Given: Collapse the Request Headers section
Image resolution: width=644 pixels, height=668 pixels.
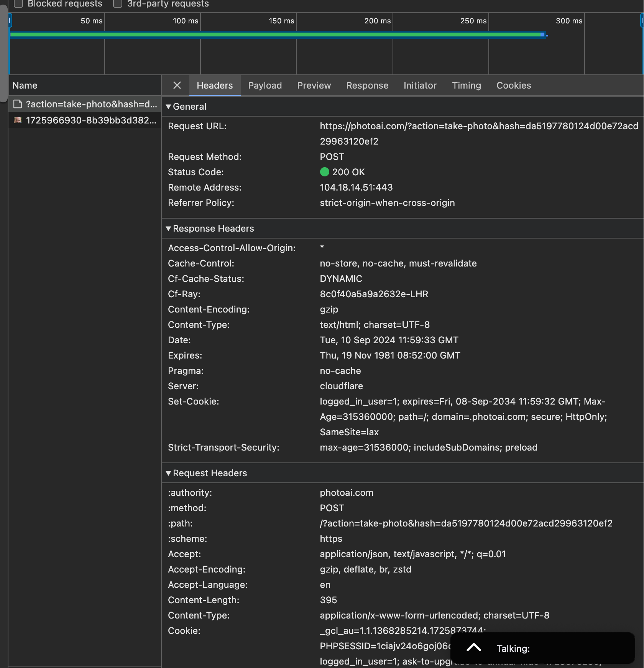Looking at the screenshot, I should [168, 473].
